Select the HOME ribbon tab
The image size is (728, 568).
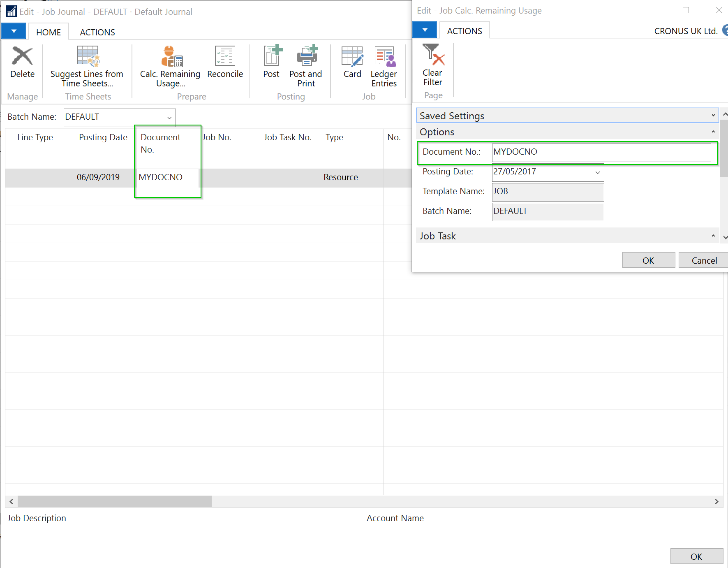pos(49,32)
